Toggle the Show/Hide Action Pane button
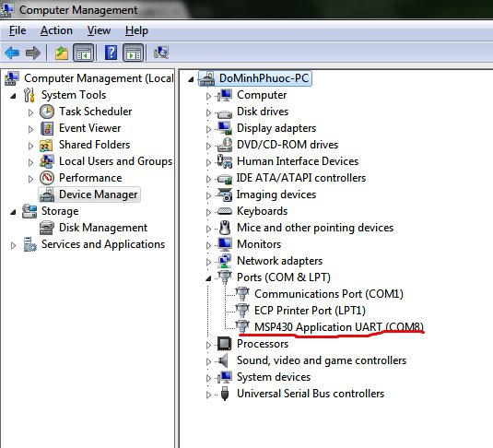Screen dimensions: 493x448 tap(134, 53)
